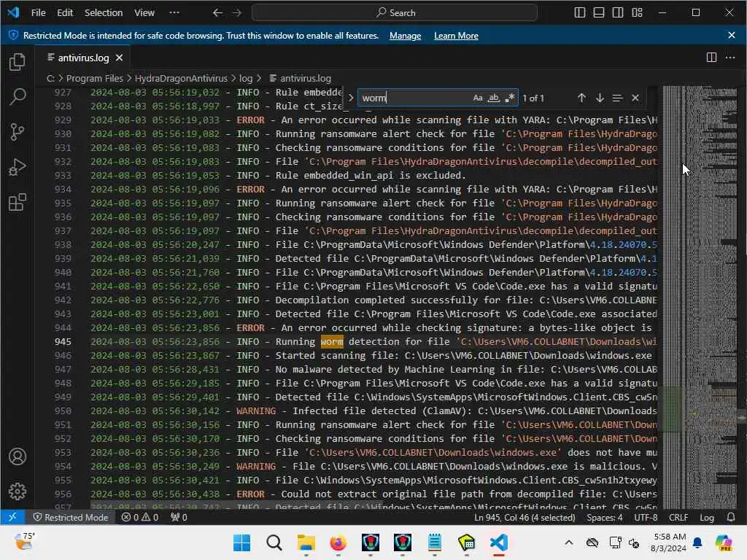Click the Manage link in the banner

tap(405, 36)
